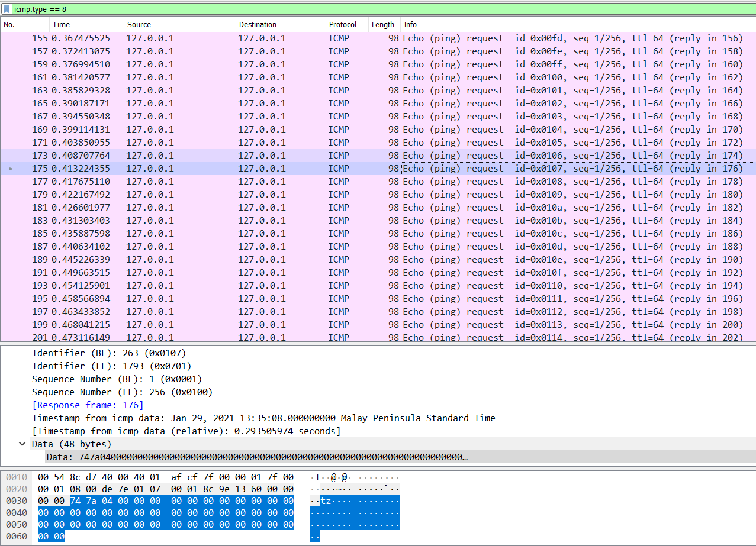
Task: Sort by the Protocol column header
Action: tap(348, 24)
